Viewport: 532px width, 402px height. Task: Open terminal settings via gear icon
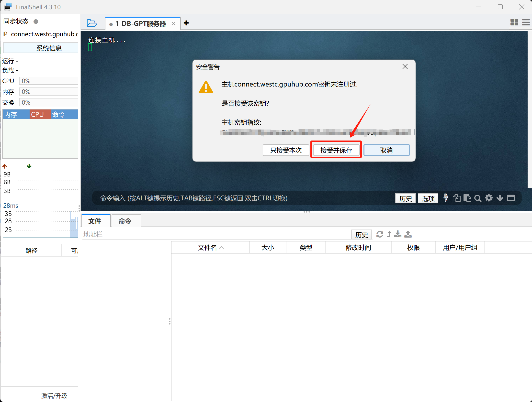click(489, 198)
